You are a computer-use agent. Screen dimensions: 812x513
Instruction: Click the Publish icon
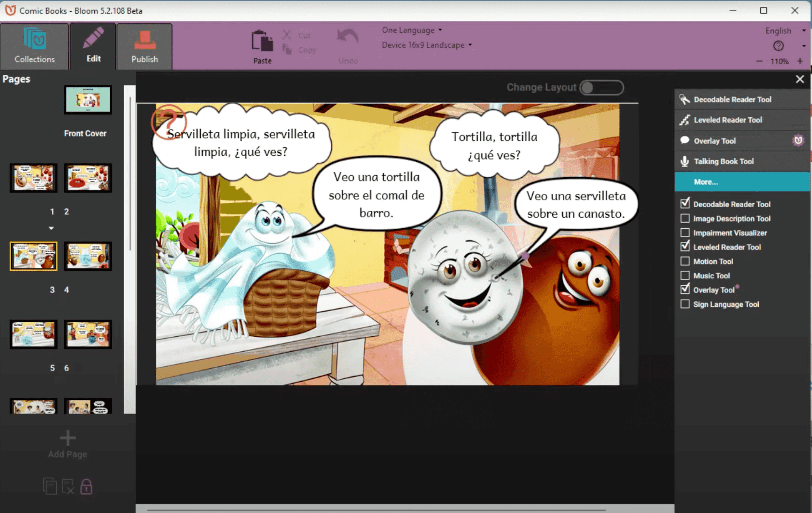click(x=145, y=40)
